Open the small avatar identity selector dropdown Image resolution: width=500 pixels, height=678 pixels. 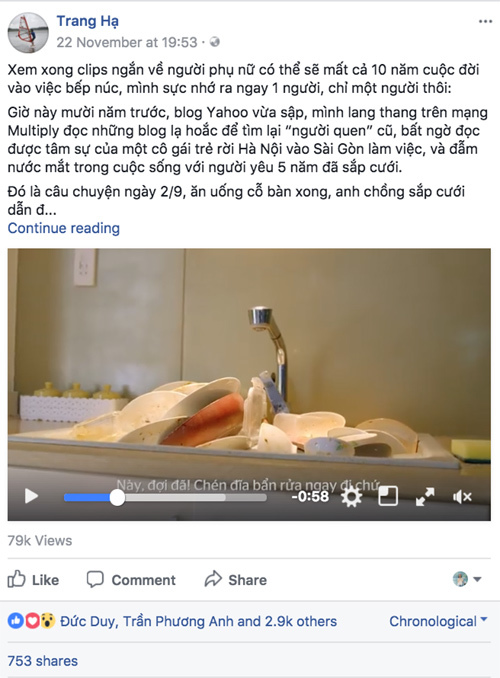point(467,579)
